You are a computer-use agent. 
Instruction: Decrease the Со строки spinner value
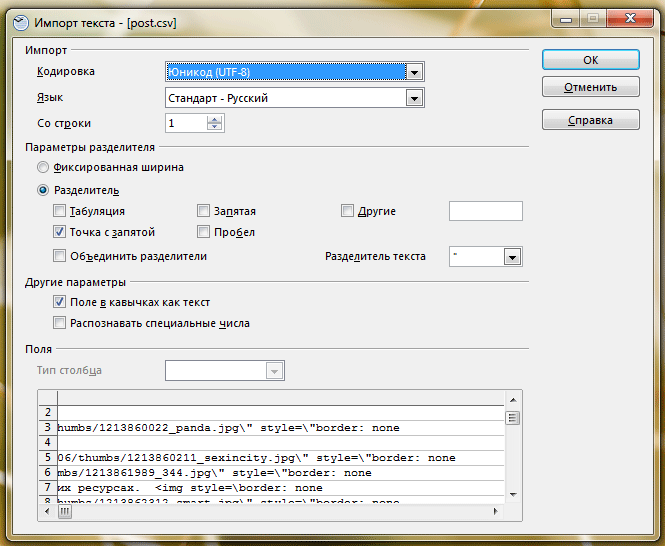click(214, 127)
